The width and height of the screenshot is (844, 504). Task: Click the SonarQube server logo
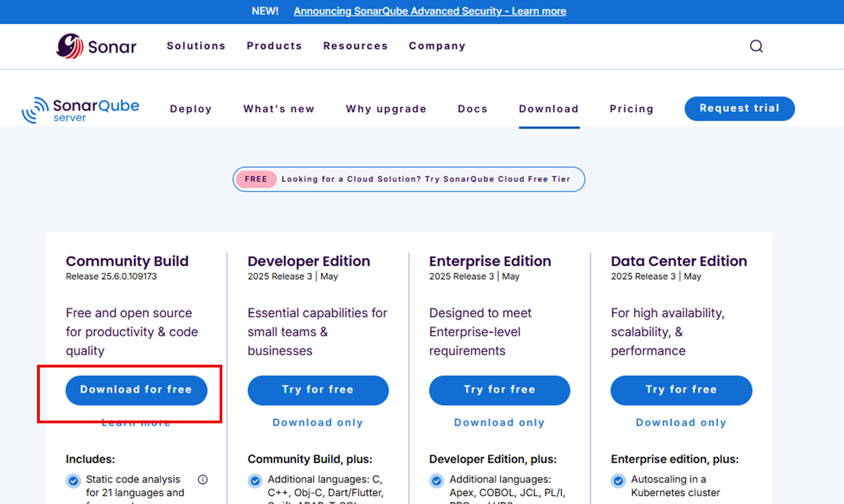pos(81,109)
